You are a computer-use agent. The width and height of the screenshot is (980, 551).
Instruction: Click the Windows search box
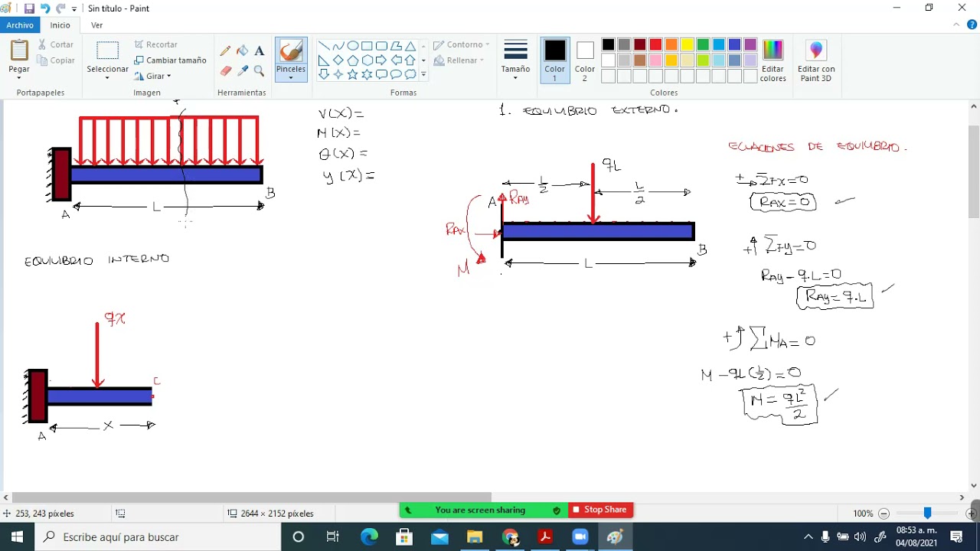tap(158, 537)
